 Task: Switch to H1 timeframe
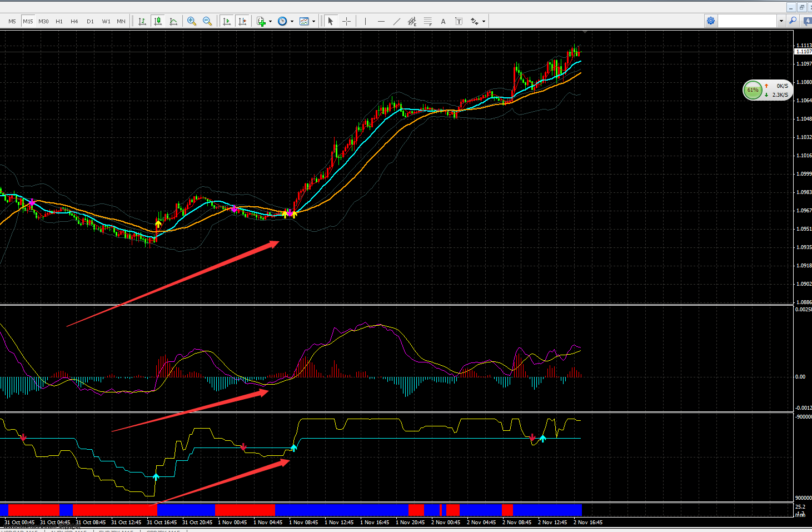59,21
